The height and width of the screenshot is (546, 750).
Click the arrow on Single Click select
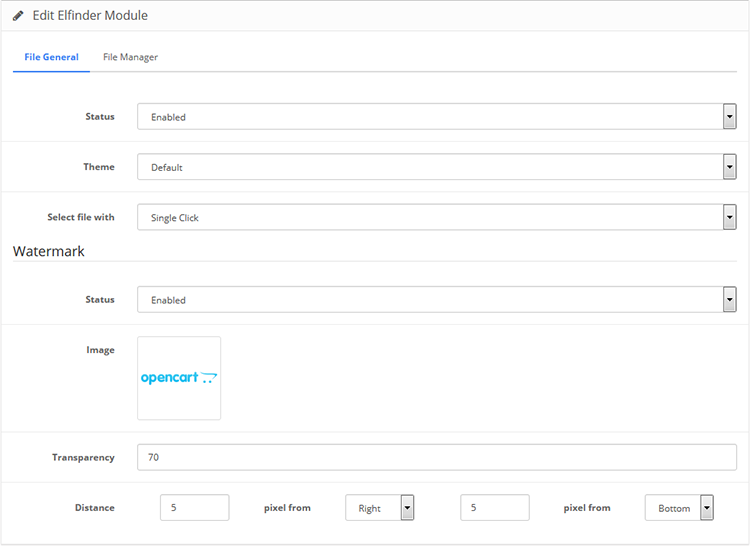point(729,217)
